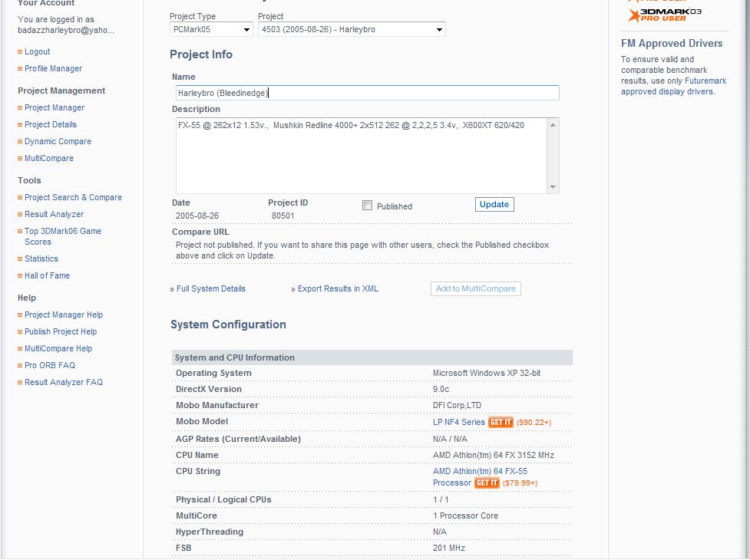Click inside the project Name field

tap(368, 93)
